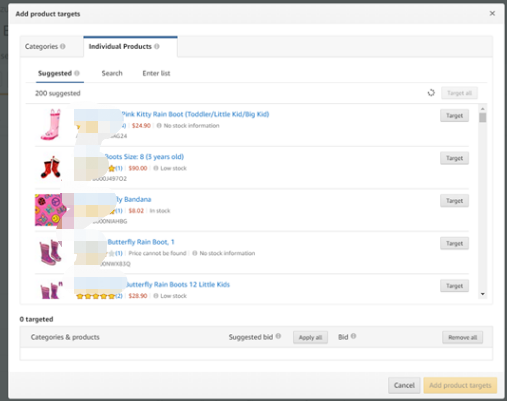Click stock info icon on Kitty Rain Boot
Viewport: 507px width, 401px height.
click(159, 126)
